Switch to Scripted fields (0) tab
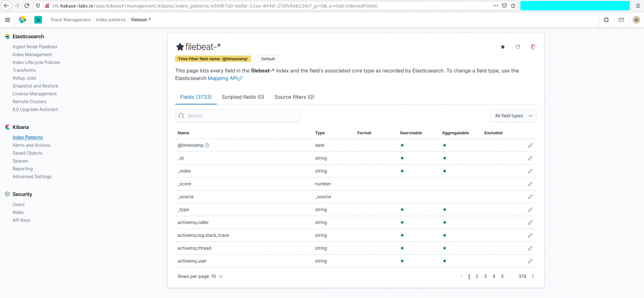This screenshot has width=644, height=298. [243, 97]
